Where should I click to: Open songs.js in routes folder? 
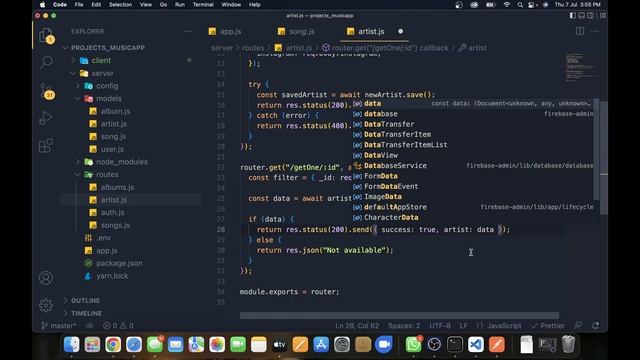(x=115, y=225)
